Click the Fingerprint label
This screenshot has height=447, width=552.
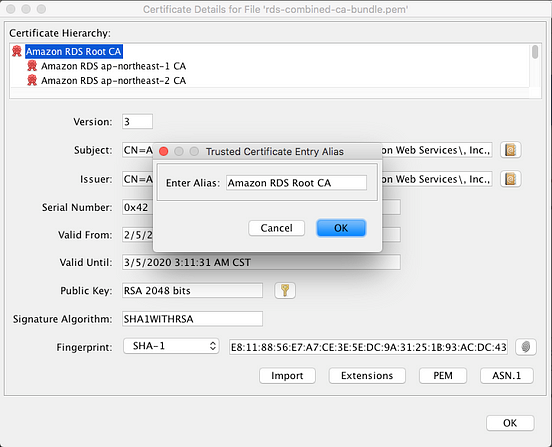click(84, 347)
